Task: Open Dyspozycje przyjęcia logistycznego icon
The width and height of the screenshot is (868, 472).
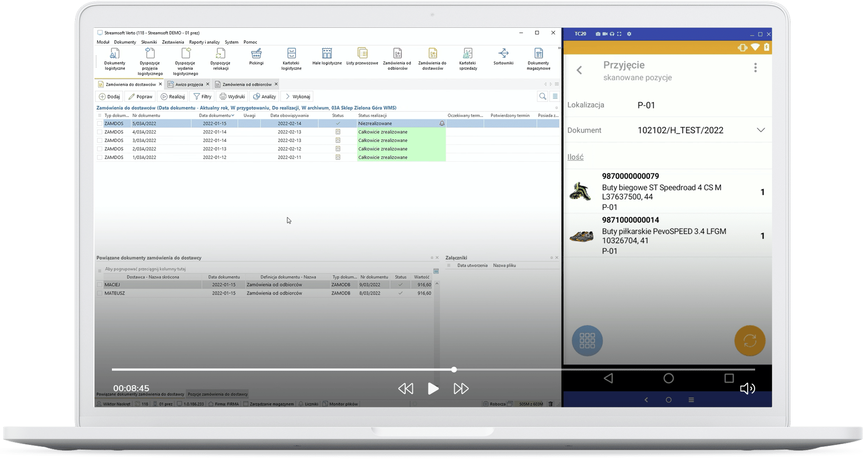Action: (x=150, y=61)
